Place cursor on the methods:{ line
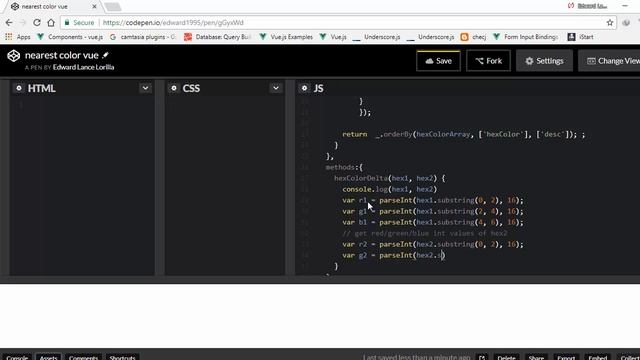The width and height of the screenshot is (640, 360). tap(344, 167)
